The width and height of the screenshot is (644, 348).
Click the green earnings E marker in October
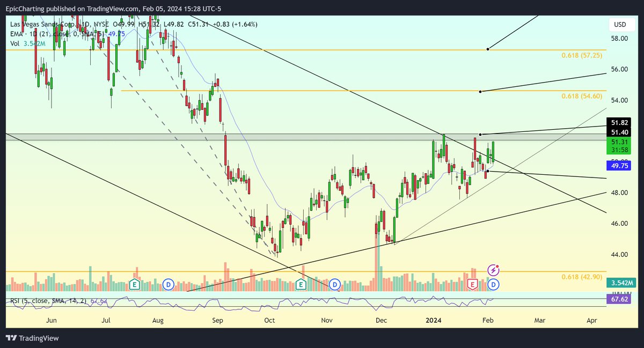point(302,284)
